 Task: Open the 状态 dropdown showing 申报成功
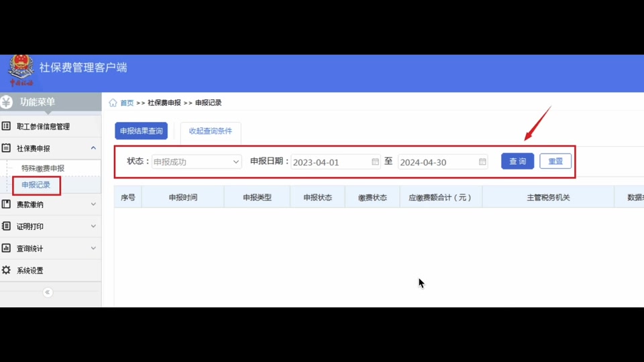point(197,162)
